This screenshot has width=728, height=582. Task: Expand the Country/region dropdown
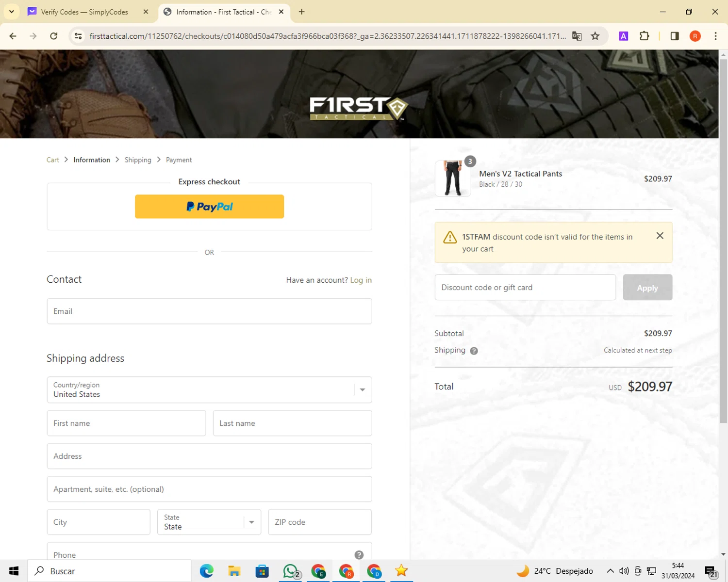point(209,390)
